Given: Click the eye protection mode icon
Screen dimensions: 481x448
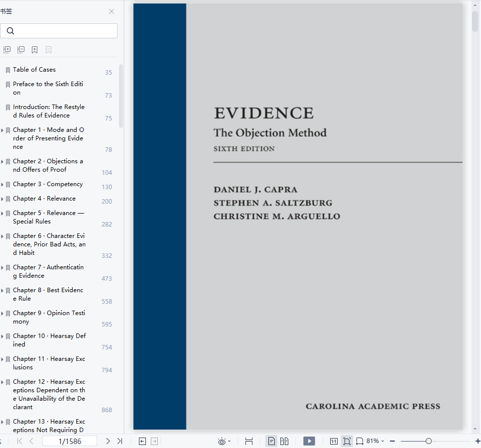Looking at the screenshot, I should tap(222, 441).
